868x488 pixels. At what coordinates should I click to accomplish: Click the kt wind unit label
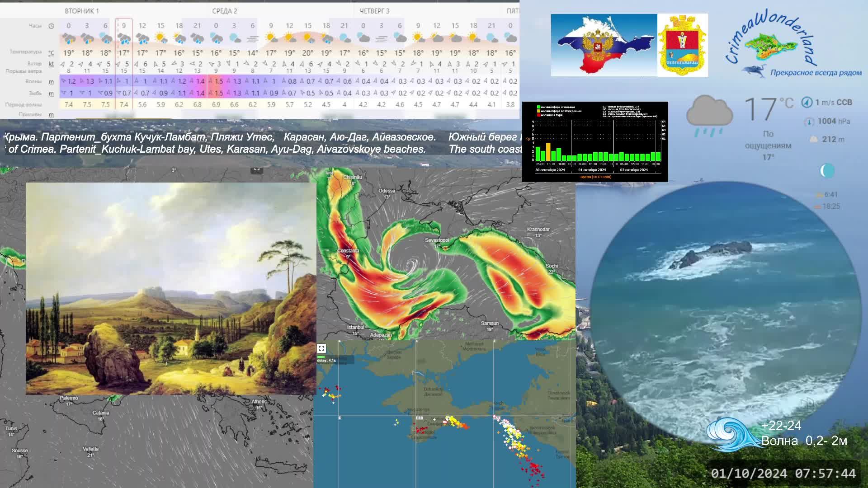point(51,64)
